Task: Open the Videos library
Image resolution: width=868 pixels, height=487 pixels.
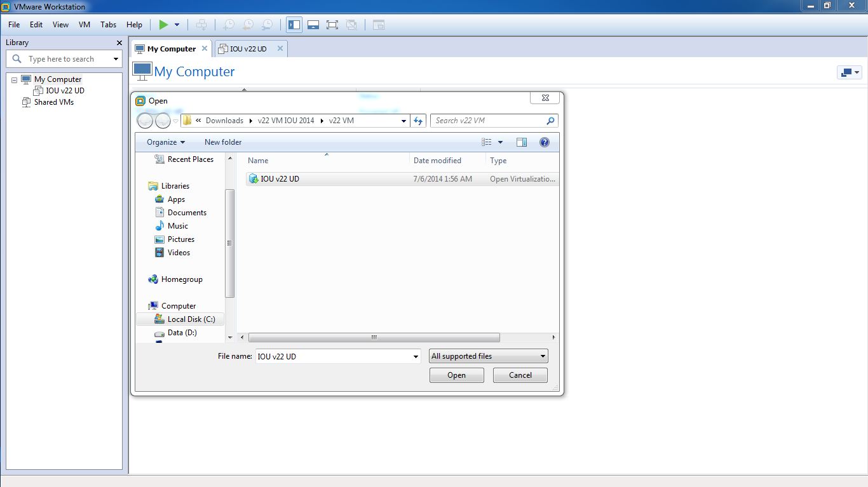Action: pos(179,253)
